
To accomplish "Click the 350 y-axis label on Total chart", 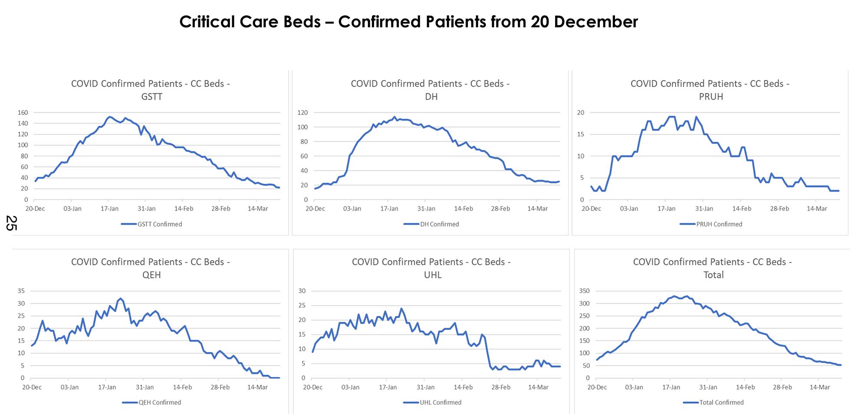I will pyautogui.click(x=584, y=291).
